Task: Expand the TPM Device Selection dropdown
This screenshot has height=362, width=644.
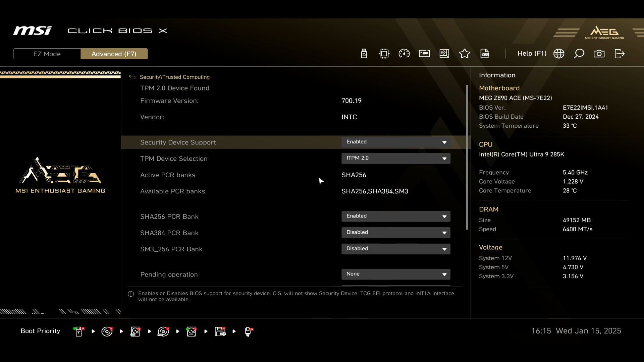Action: 396,158
